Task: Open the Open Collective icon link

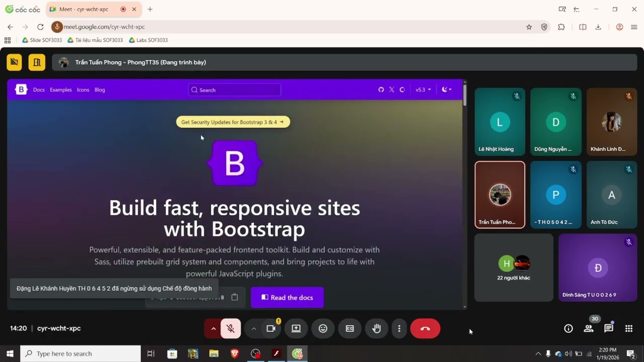Action: [402, 89]
